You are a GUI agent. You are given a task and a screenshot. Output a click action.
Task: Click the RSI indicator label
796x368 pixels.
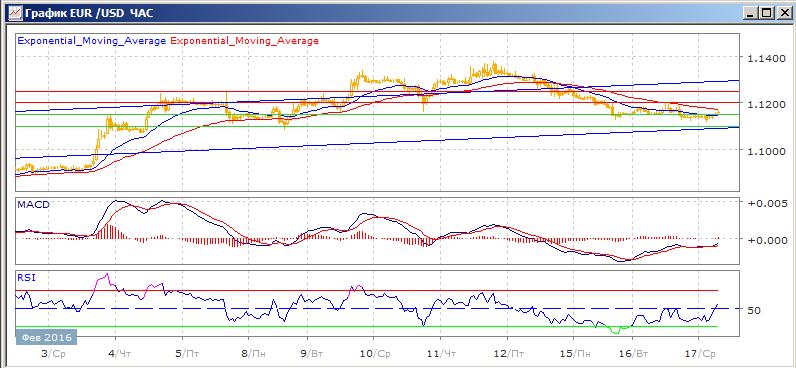[26, 277]
